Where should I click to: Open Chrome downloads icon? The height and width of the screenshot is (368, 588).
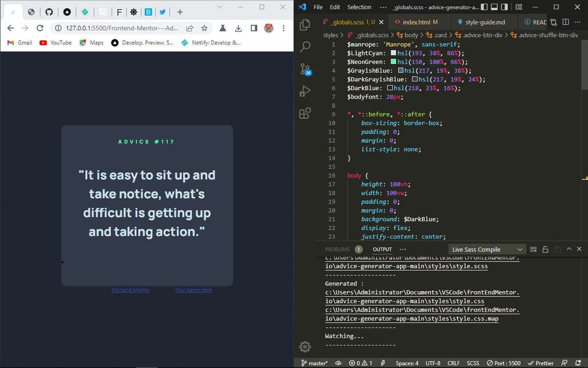point(238,28)
